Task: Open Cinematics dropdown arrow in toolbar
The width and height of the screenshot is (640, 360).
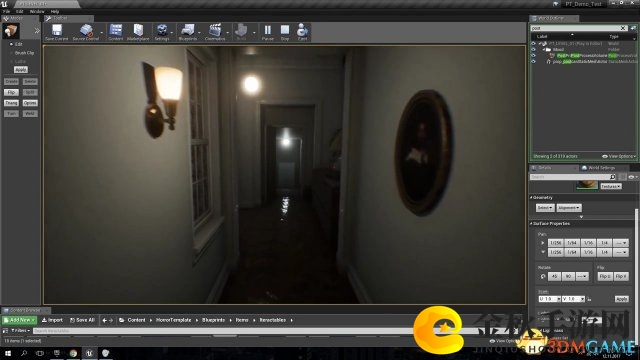Action: tap(228, 33)
